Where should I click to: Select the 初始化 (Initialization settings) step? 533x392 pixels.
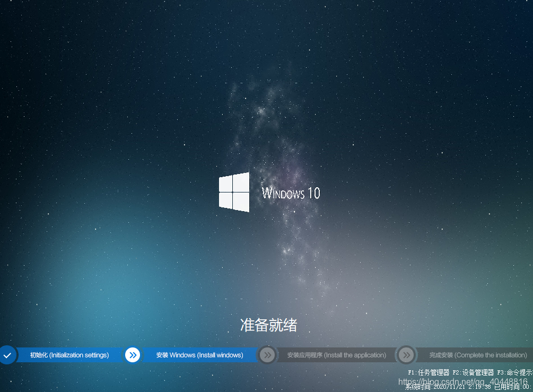[69, 355]
